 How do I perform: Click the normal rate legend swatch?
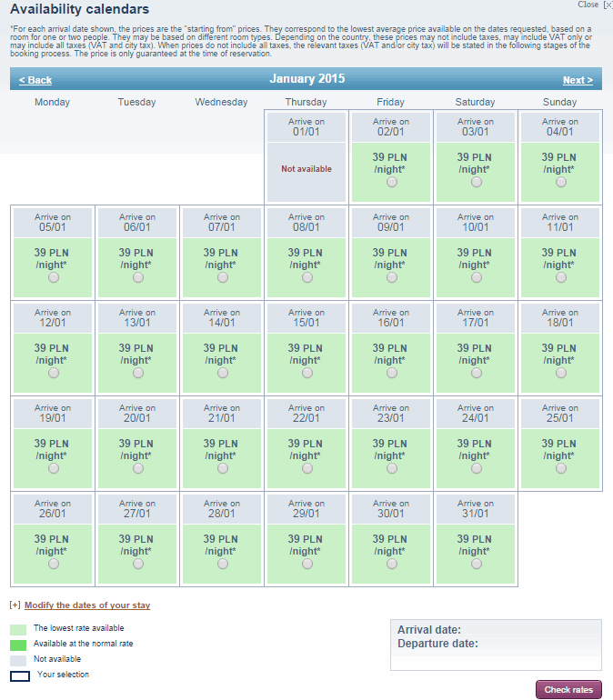tap(18, 645)
